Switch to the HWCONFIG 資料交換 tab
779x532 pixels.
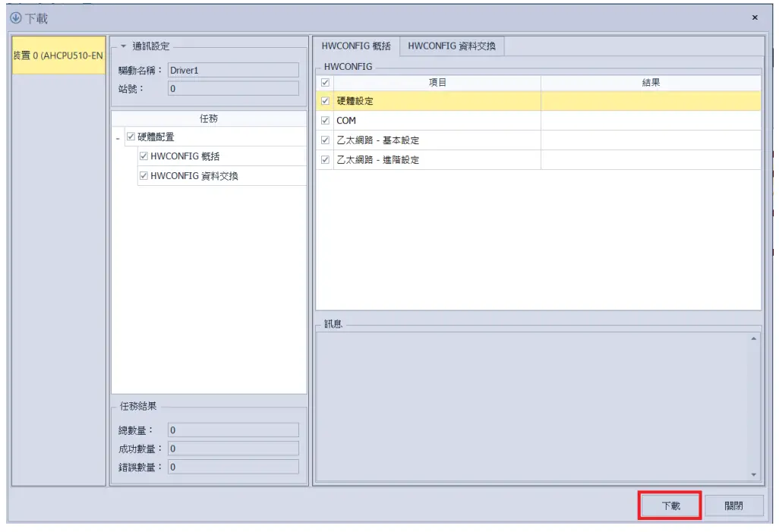click(x=452, y=46)
